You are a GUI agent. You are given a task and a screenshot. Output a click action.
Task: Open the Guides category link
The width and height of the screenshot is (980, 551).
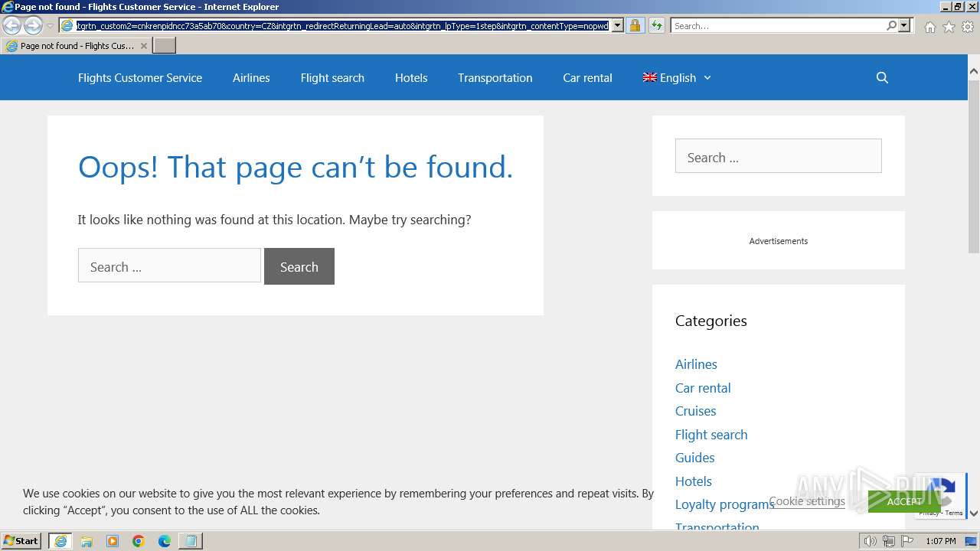click(694, 458)
